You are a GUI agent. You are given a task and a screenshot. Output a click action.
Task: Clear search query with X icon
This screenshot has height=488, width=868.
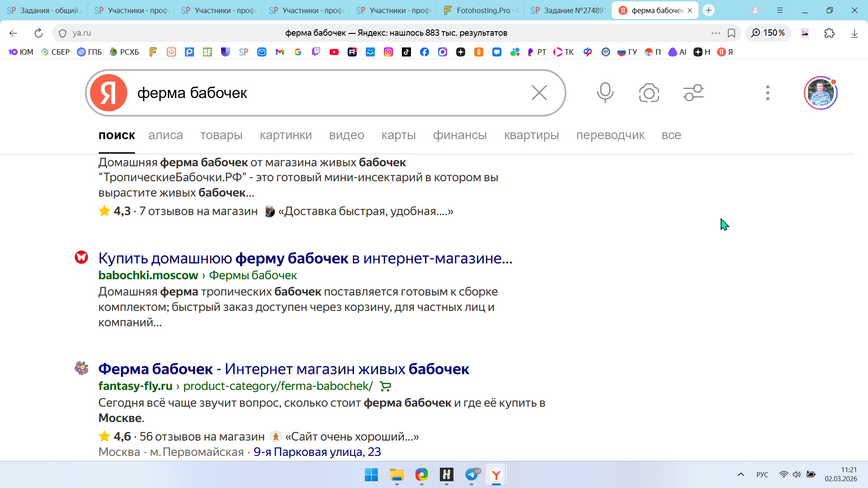click(539, 93)
